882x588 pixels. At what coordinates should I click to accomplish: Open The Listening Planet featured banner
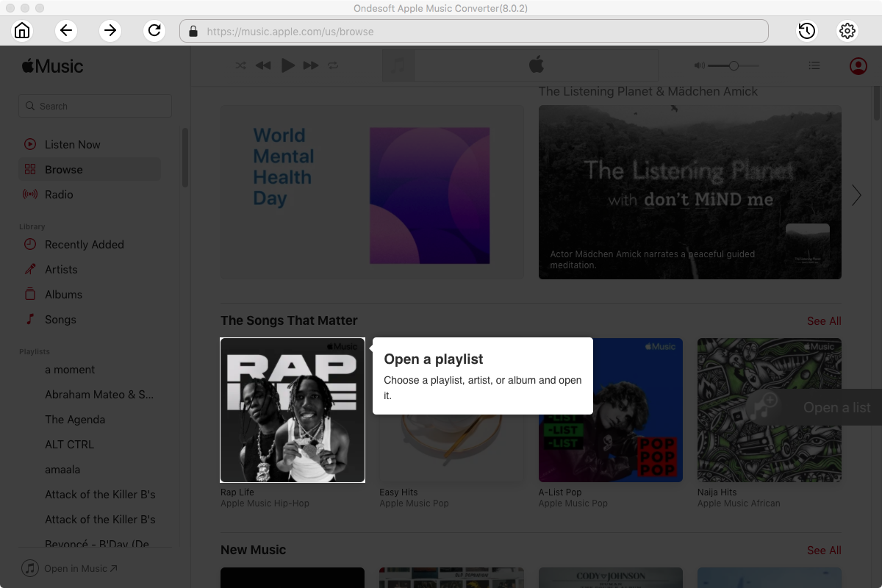click(x=689, y=192)
